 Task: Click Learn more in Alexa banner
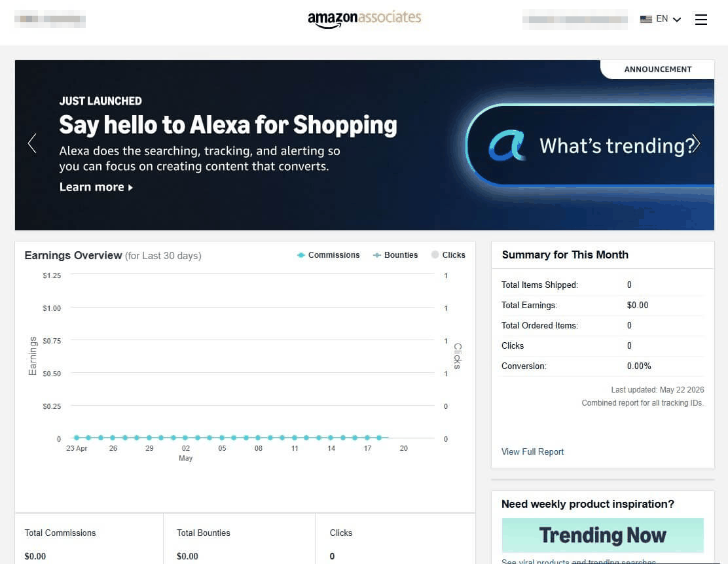pyautogui.click(x=96, y=187)
